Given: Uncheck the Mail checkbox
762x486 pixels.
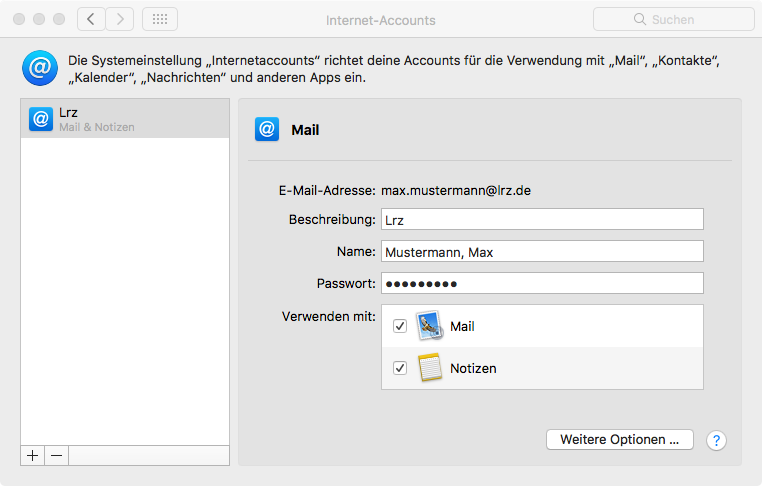Looking at the screenshot, I should (400, 326).
